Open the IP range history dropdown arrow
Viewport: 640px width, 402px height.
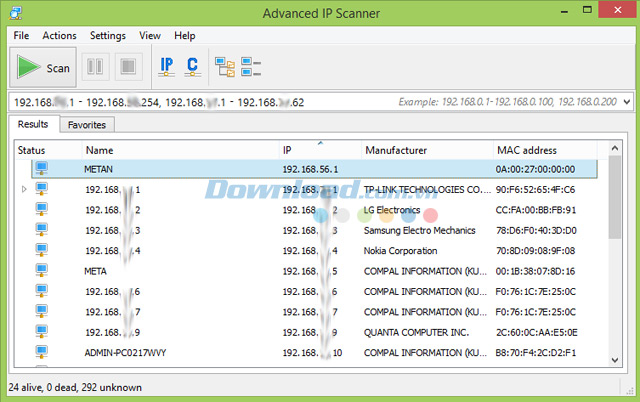coord(627,102)
